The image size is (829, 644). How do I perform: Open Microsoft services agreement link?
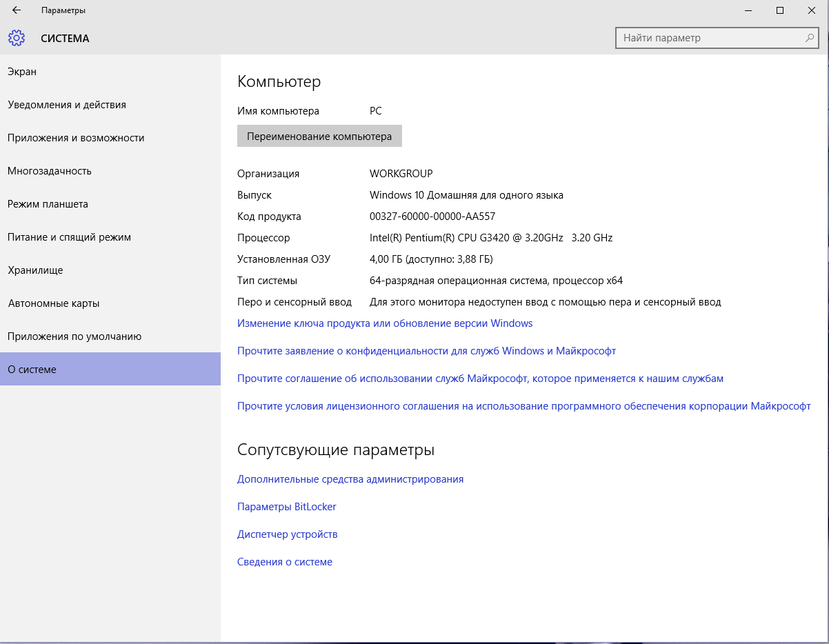pos(480,379)
